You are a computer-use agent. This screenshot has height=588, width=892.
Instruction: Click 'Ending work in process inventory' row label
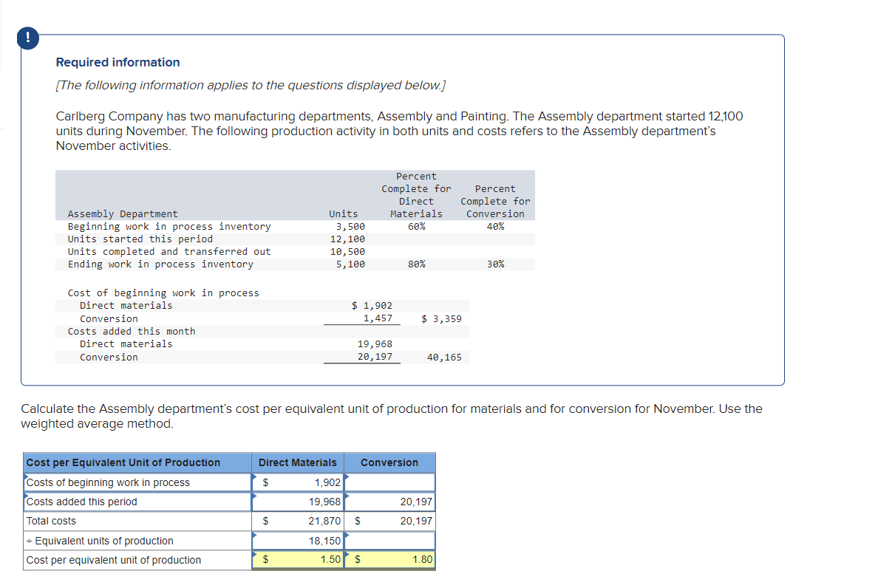(x=160, y=264)
